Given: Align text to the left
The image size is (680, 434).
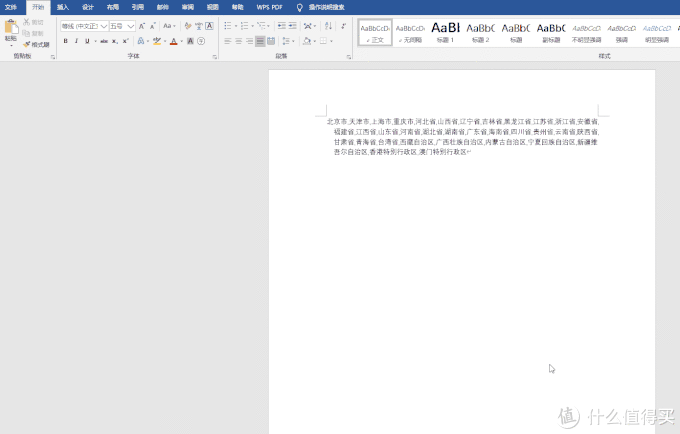Looking at the screenshot, I should 228,41.
